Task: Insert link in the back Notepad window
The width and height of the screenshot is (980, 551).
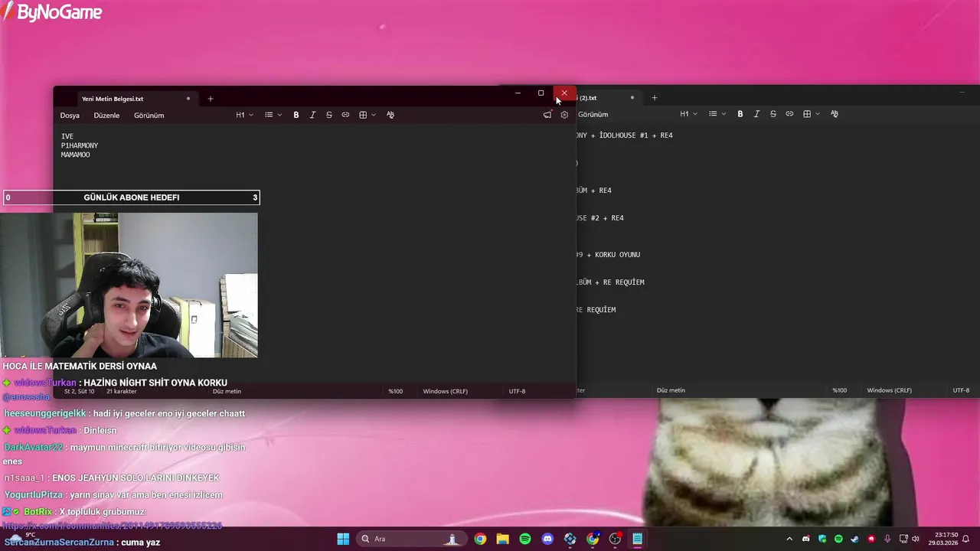Action: pyautogui.click(x=789, y=114)
